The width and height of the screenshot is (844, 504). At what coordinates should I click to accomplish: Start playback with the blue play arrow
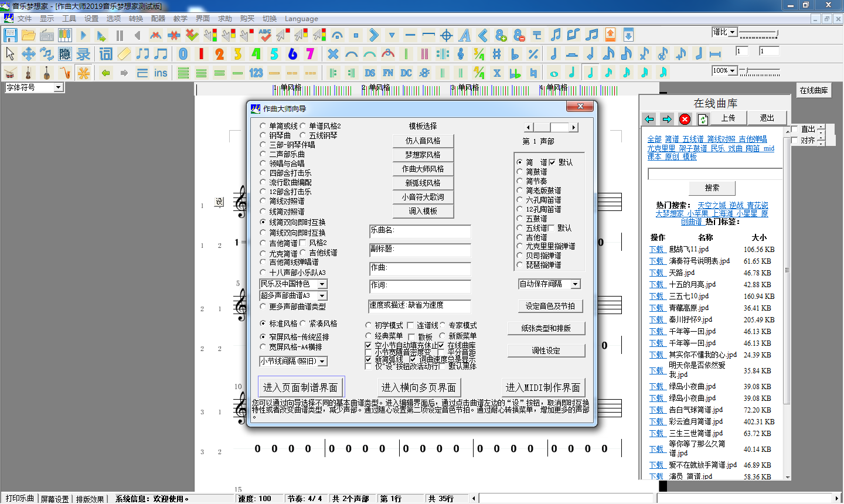coord(83,35)
